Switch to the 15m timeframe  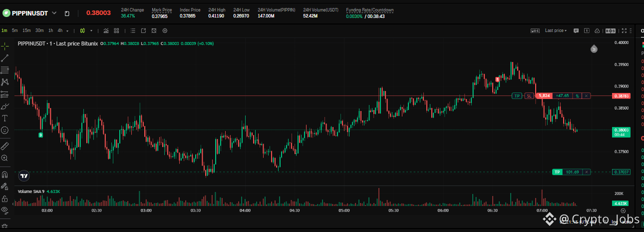[26, 30]
